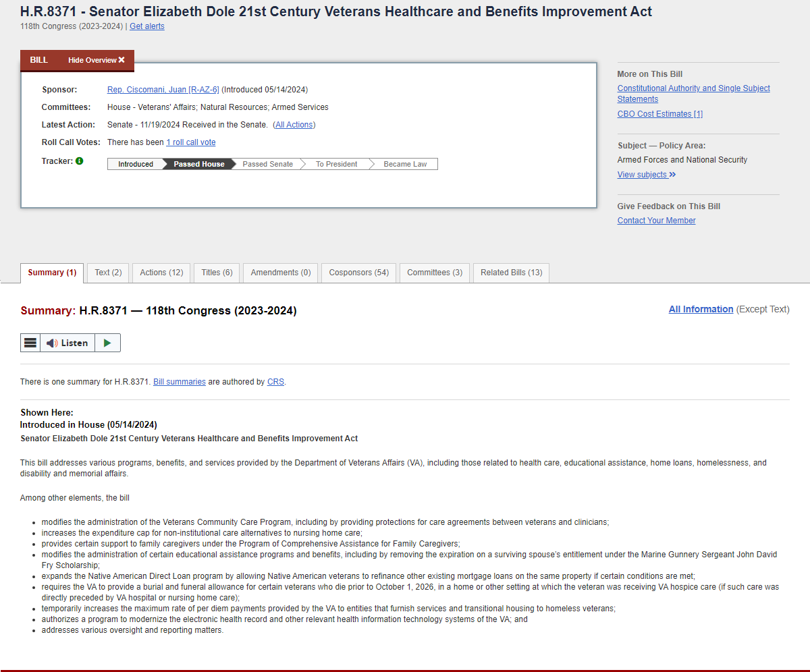Play the summary audio

[x=107, y=343]
